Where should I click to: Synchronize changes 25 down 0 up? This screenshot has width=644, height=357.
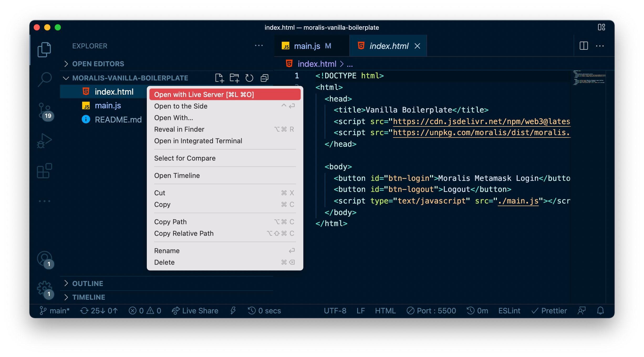99,311
